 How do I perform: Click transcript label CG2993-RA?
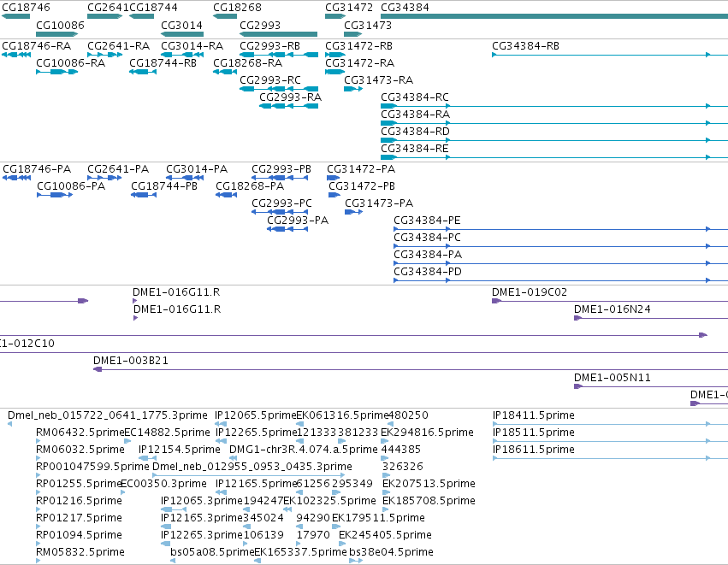(290, 97)
